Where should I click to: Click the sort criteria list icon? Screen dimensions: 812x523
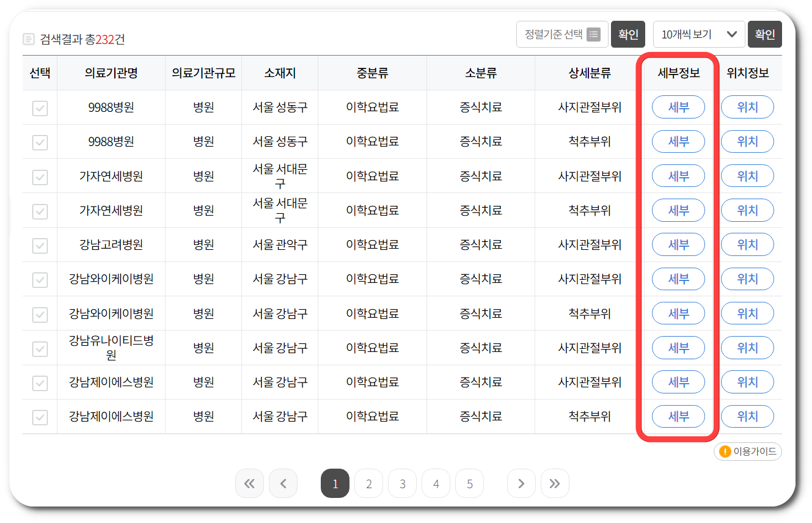pos(593,34)
